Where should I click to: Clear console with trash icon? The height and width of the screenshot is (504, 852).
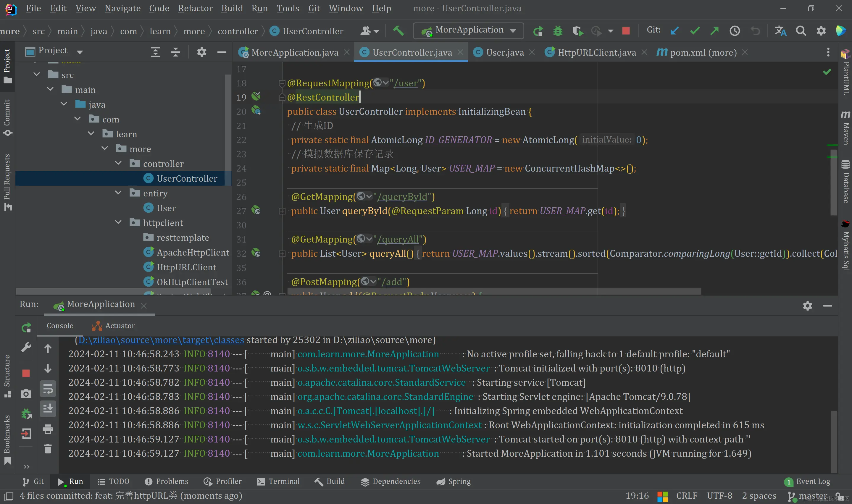48,449
